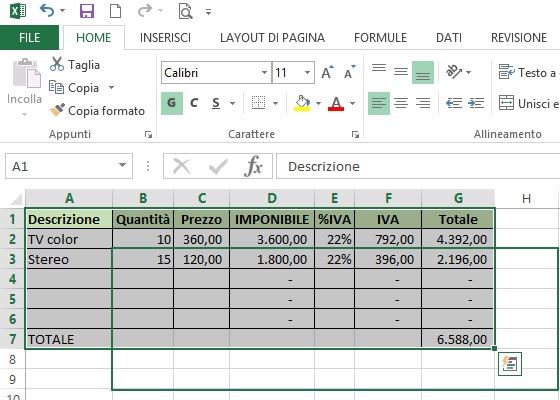Open Print Preview from quick access toolbar
This screenshot has height=400, width=560.
[x=186, y=11]
